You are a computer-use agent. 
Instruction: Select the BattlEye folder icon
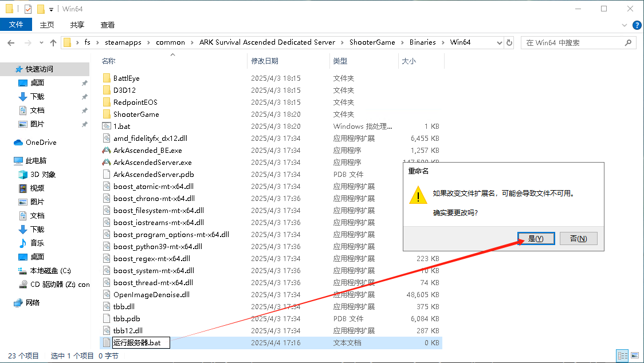point(107,78)
